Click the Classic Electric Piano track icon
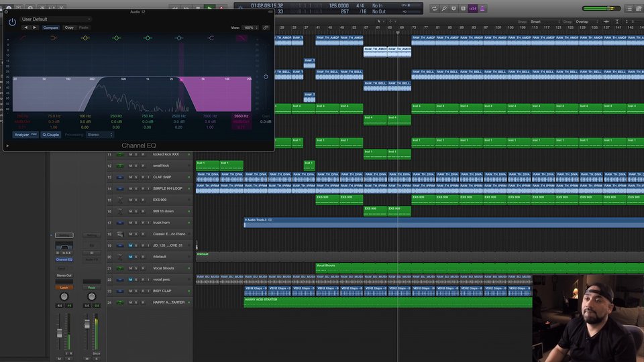 click(x=120, y=234)
